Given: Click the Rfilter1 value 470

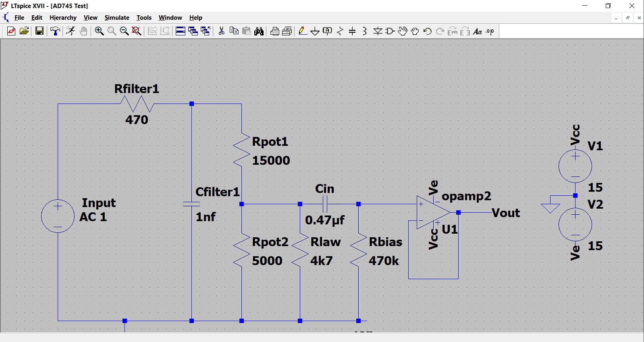Looking at the screenshot, I should click(x=137, y=120).
